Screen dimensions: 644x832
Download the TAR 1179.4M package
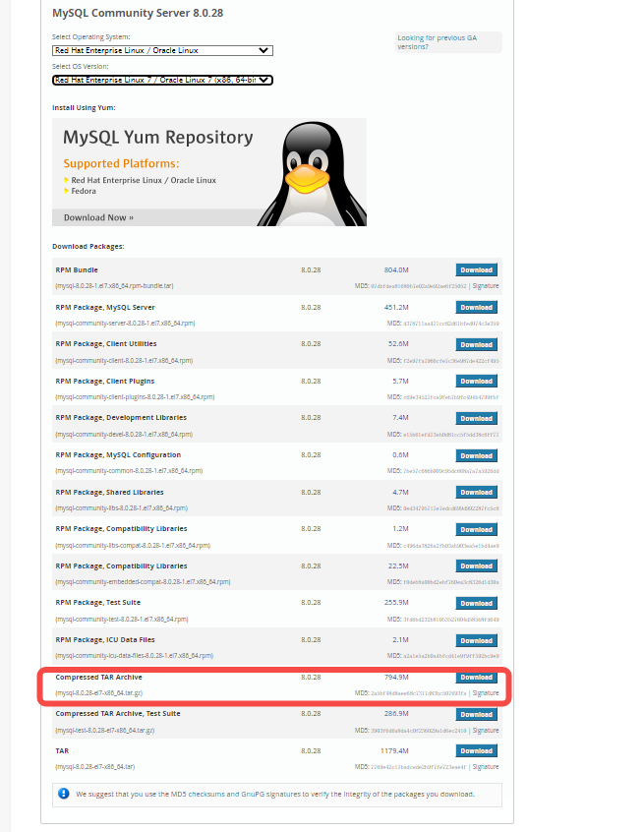click(x=477, y=750)
